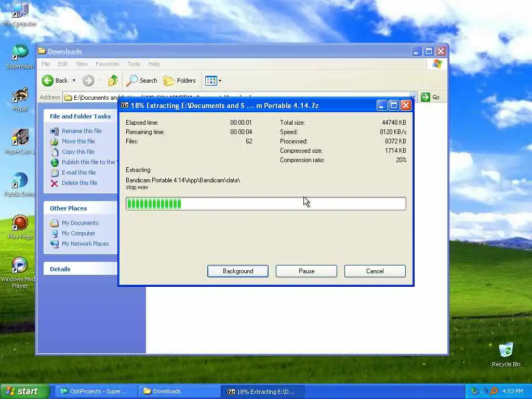Click Publish this file to the Web

coord(89,162)
